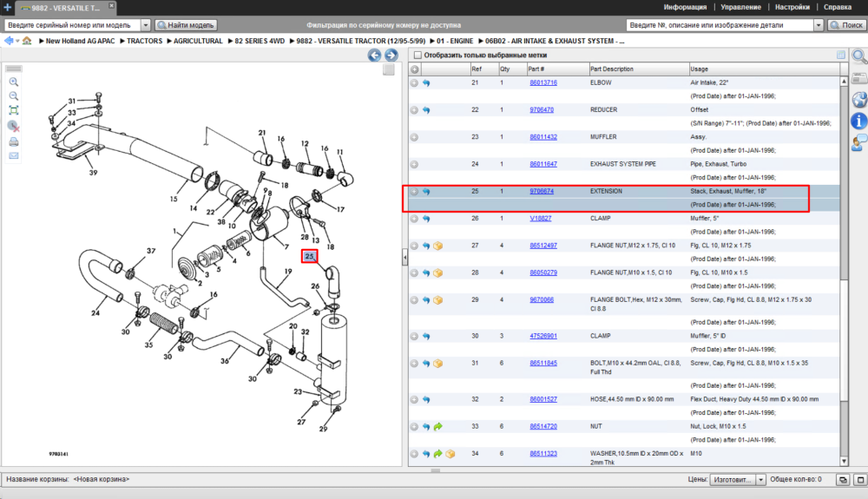Screen dimensions: 868x499
Task: Email the diagram via envelope icon
Action: tap(14, 156)
